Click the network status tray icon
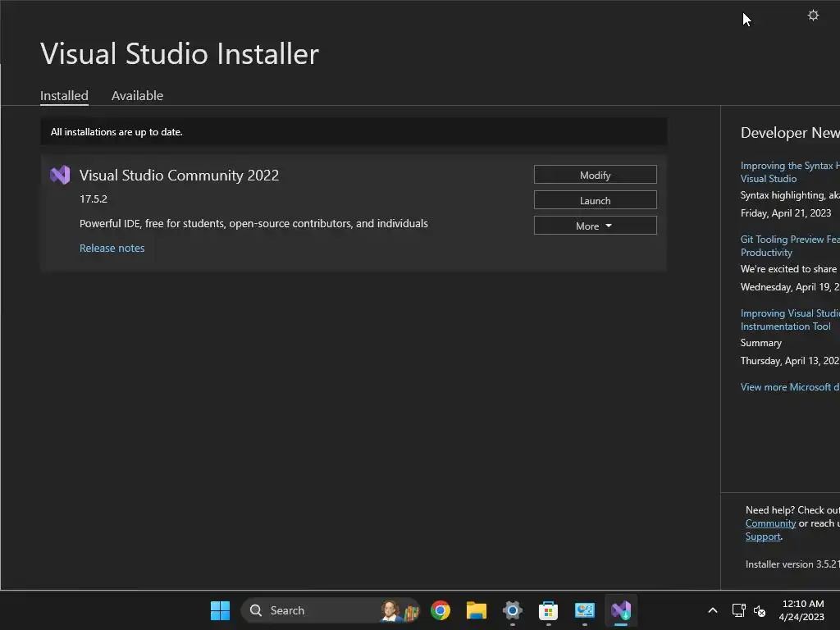This screenshot has width=840, height=630. coord(739,610)
